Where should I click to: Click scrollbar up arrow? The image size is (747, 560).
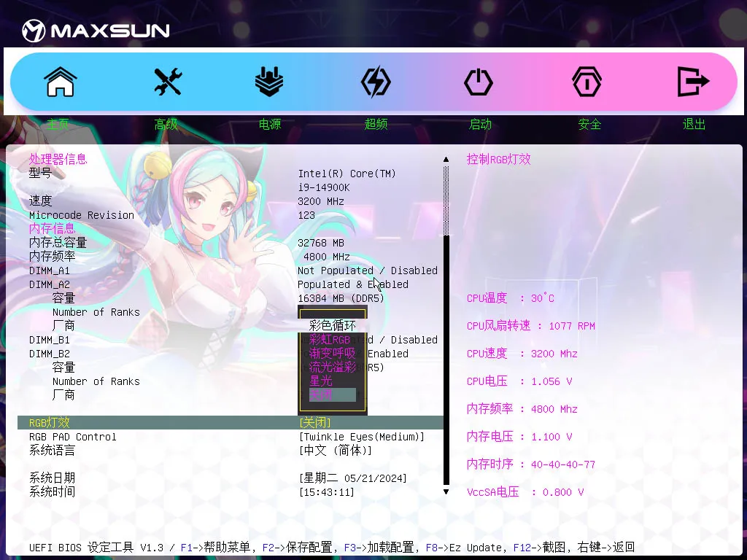point(446,159)
